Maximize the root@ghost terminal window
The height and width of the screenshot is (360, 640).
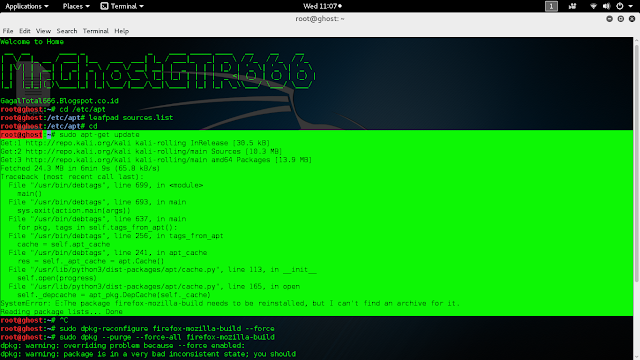[620, 19]
